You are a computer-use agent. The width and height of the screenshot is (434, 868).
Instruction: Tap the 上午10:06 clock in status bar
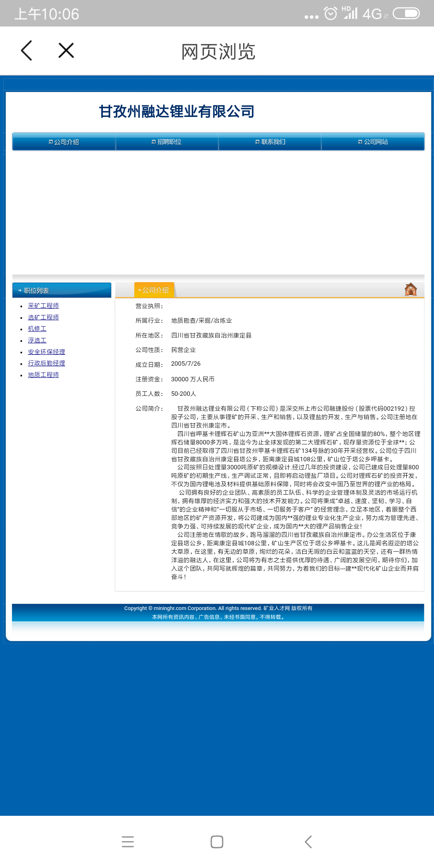47,14
